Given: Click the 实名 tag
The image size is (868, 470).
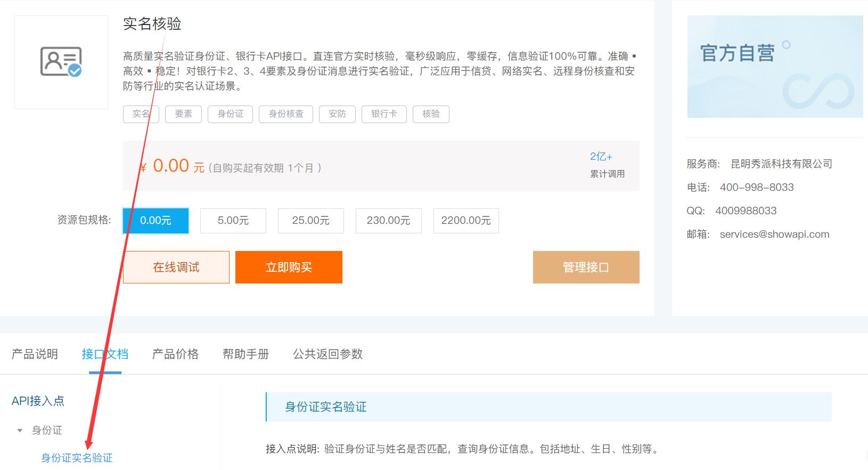Looking at the screenshot, I should pyautogui.click(x=141, y=114).
